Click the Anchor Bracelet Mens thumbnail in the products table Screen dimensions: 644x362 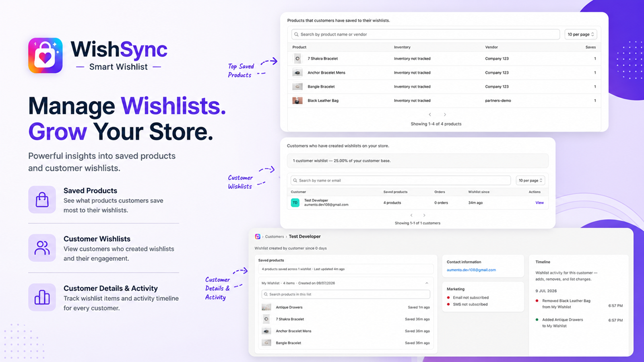tap(297, 73)
